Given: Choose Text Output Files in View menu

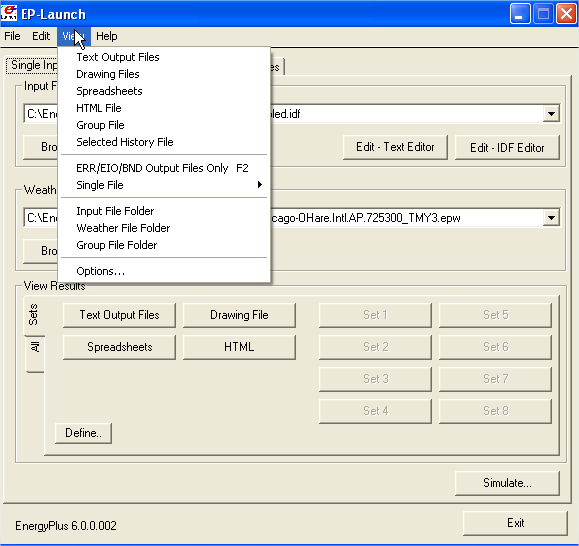Looking at the screenshot, I should pos(164,57).
